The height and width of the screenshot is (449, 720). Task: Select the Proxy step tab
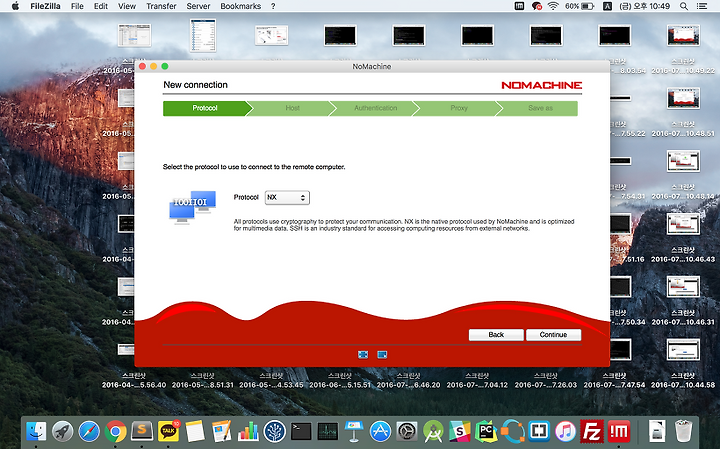click(459, 108)
